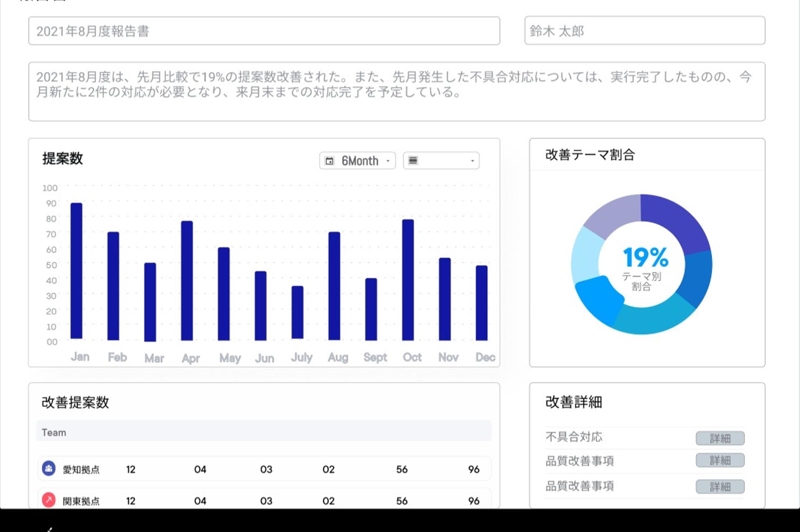This screenshot has height=532, width=800.
Task: Click the 鈴木 太郎 name field
Action: [644, 31]
